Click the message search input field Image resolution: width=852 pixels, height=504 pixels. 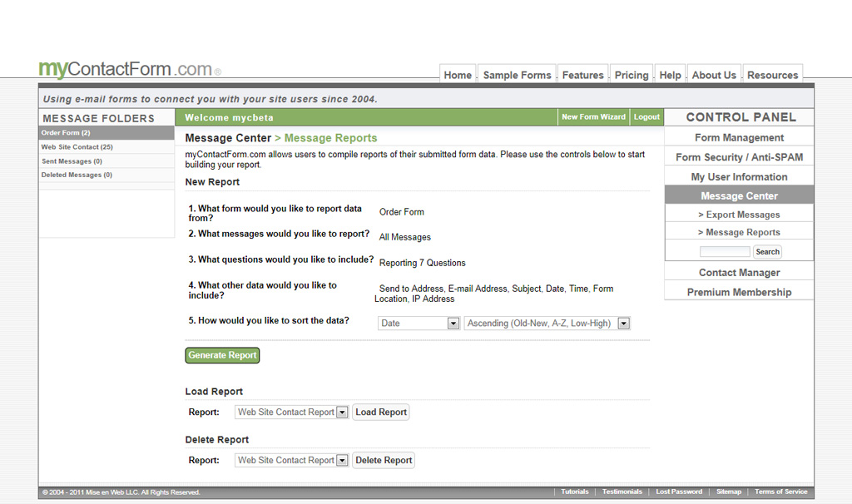725,251
